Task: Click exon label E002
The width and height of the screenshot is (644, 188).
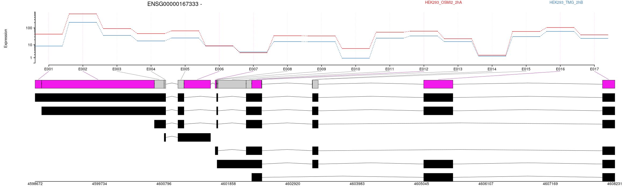Action: tap(83, 69)
